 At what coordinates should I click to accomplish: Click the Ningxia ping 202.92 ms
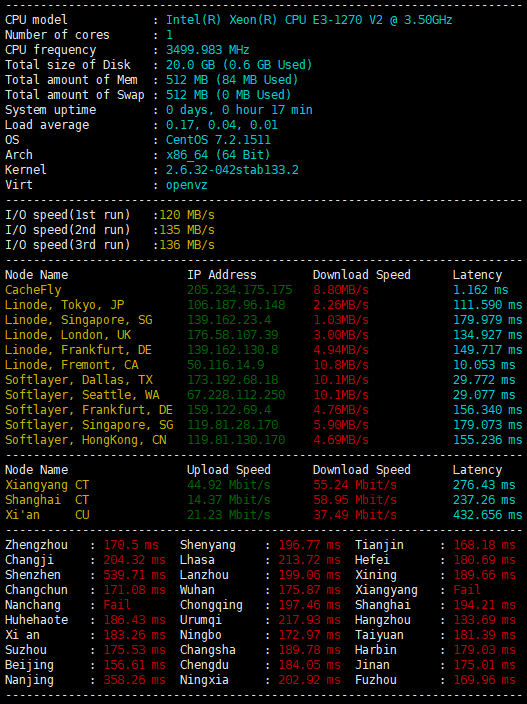click(x=309, y=680)
